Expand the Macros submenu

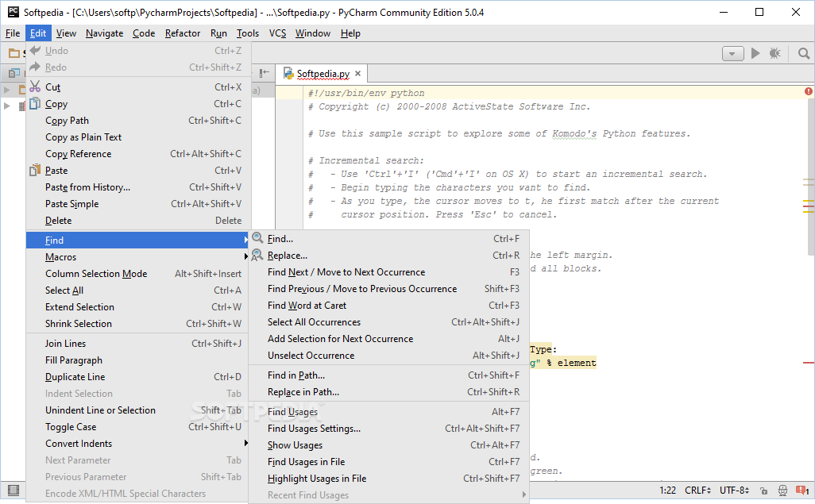click(x=138, y=256)
